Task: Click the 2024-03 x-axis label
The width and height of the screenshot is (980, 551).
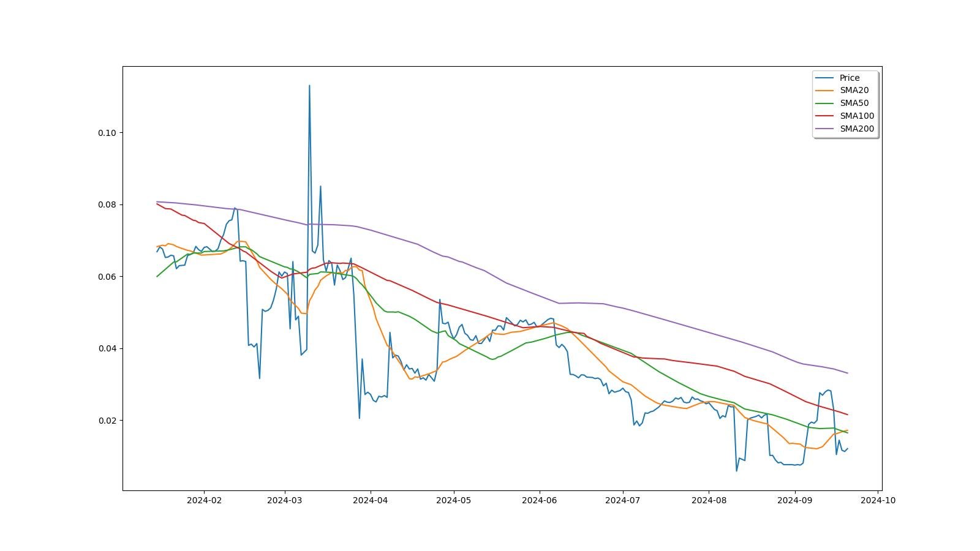Action: tap(284, 500)
